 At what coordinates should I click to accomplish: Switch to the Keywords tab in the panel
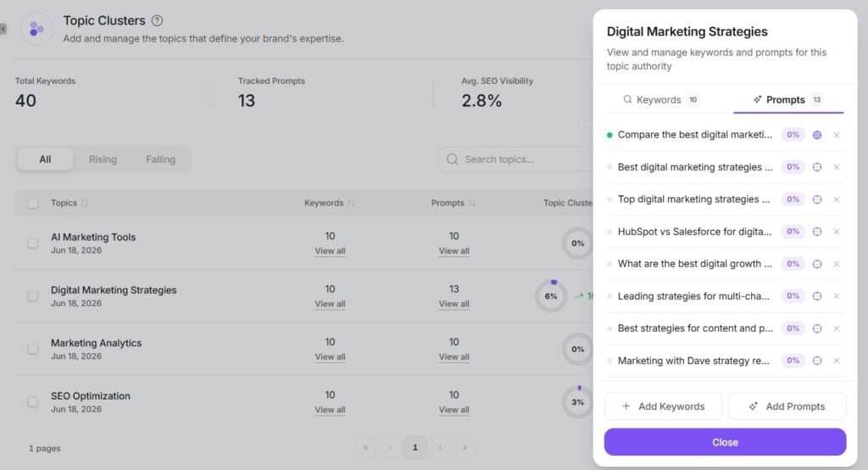661,100
